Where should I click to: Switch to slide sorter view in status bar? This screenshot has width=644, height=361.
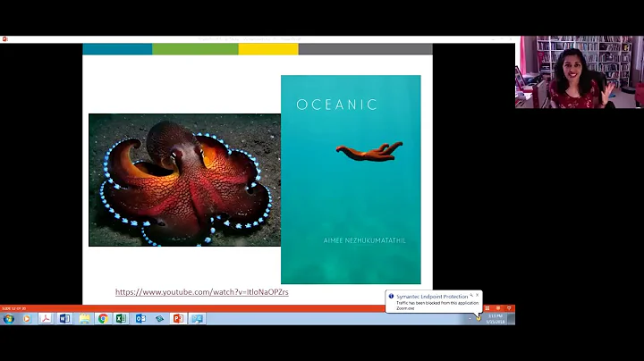[x=487, y=308]
